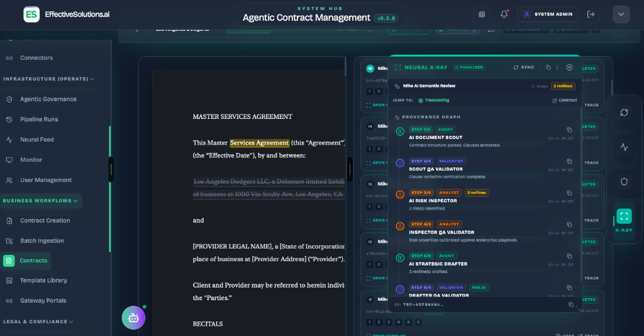The width and height of the screenshot is (644, 336).
Task: Click the Contract link in X-Ray panel
Action: point(565,100)
